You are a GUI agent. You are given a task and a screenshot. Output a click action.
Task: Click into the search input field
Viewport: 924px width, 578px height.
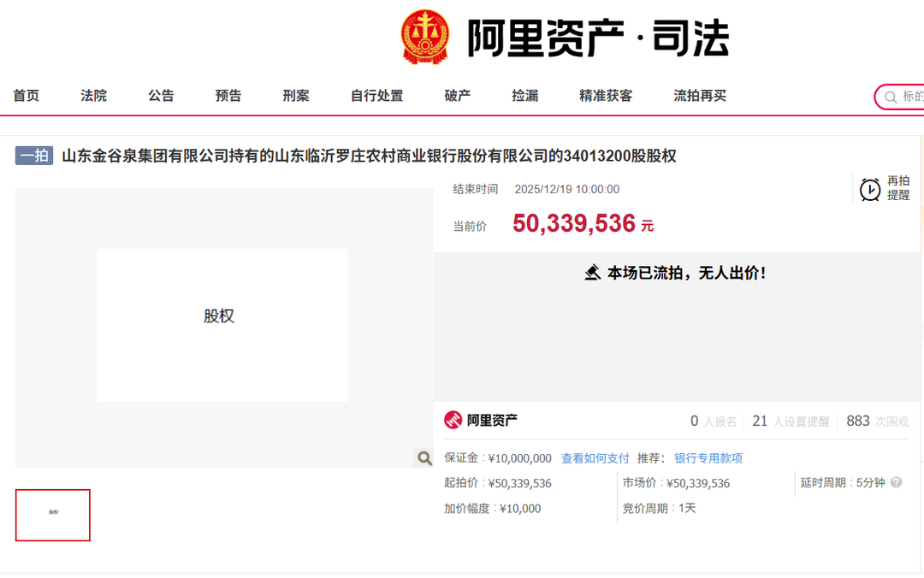(912, 97)
